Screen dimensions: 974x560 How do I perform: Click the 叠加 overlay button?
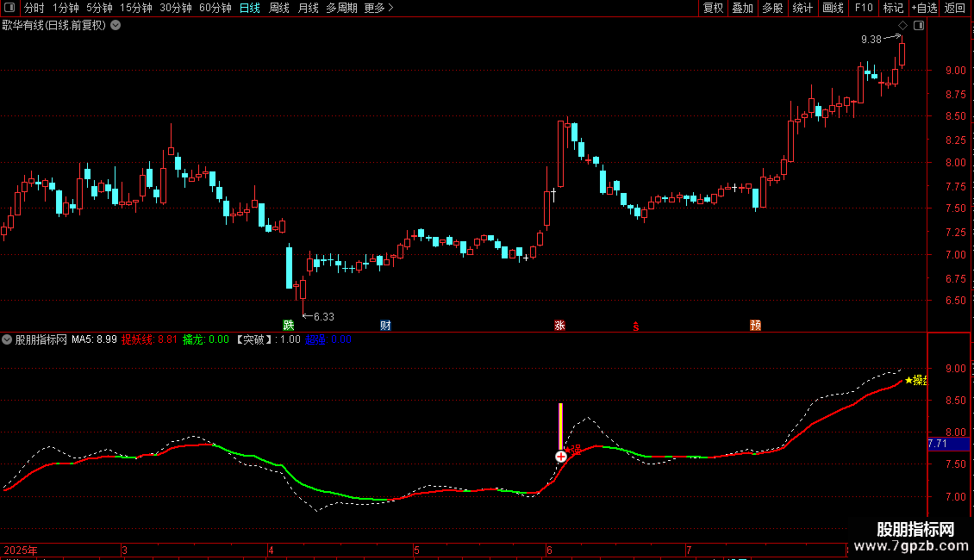click(x=742, y=8)
